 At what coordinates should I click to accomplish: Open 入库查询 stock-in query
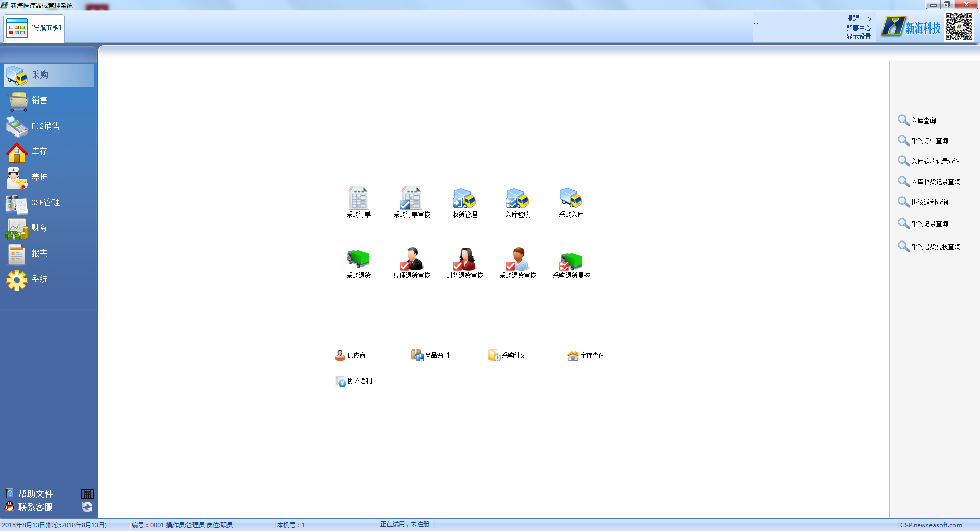pyautogui.click(x=917, y=120)
